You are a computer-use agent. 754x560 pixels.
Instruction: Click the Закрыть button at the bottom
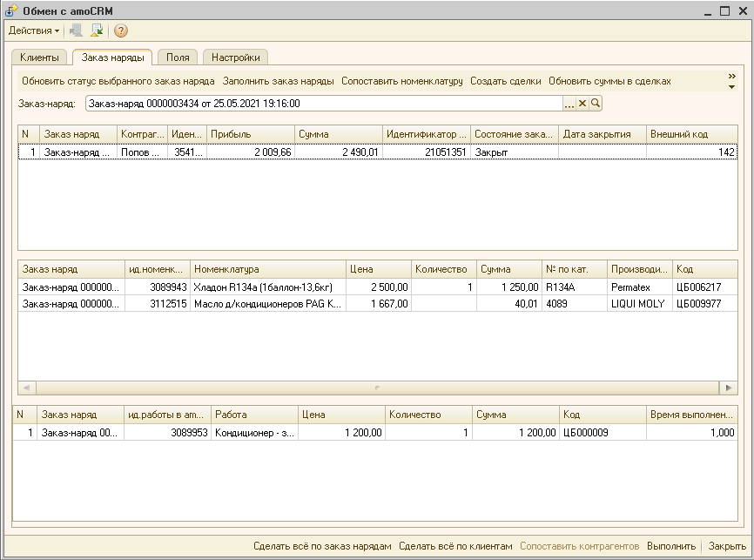click(727, 547)
